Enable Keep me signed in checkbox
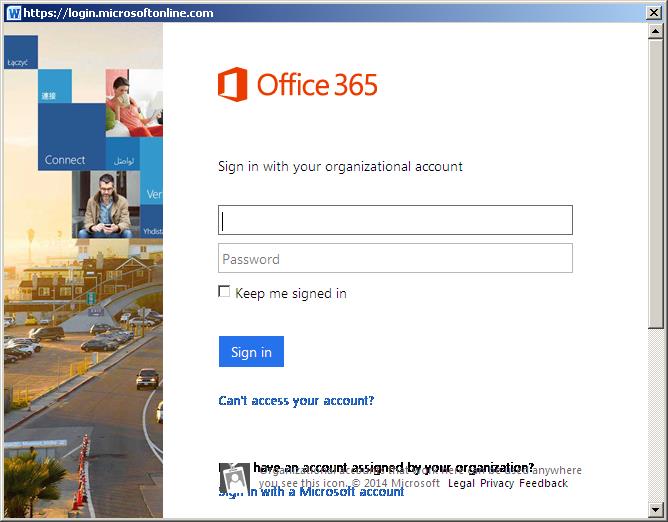The image size is (668, 522). pyautogui.click(x=224, y=291)
